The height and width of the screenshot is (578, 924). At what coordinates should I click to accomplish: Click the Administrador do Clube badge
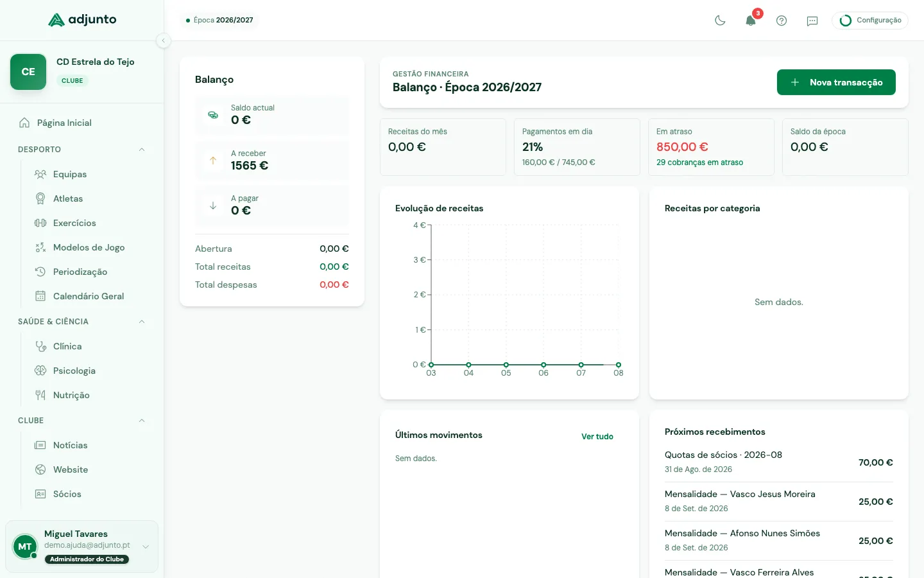pyautogui.click(x=87, y=559)
